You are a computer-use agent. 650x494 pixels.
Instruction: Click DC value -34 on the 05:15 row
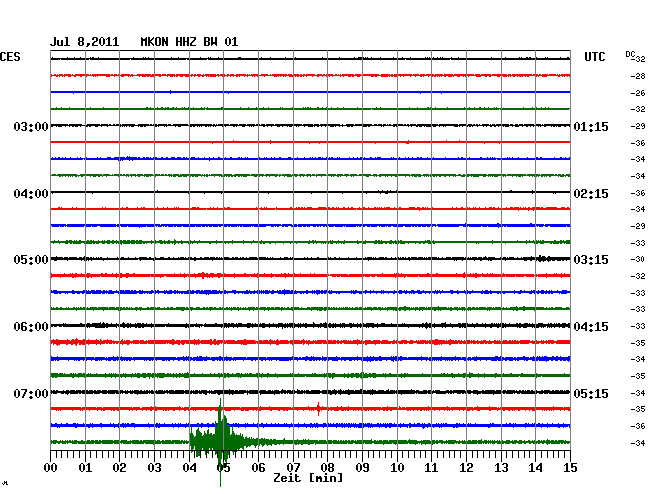(638, 393)
